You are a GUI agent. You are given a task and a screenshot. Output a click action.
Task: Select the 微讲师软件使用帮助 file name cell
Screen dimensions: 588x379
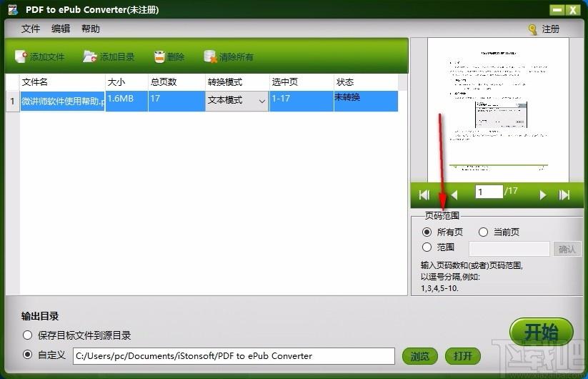tap(62, 102)
